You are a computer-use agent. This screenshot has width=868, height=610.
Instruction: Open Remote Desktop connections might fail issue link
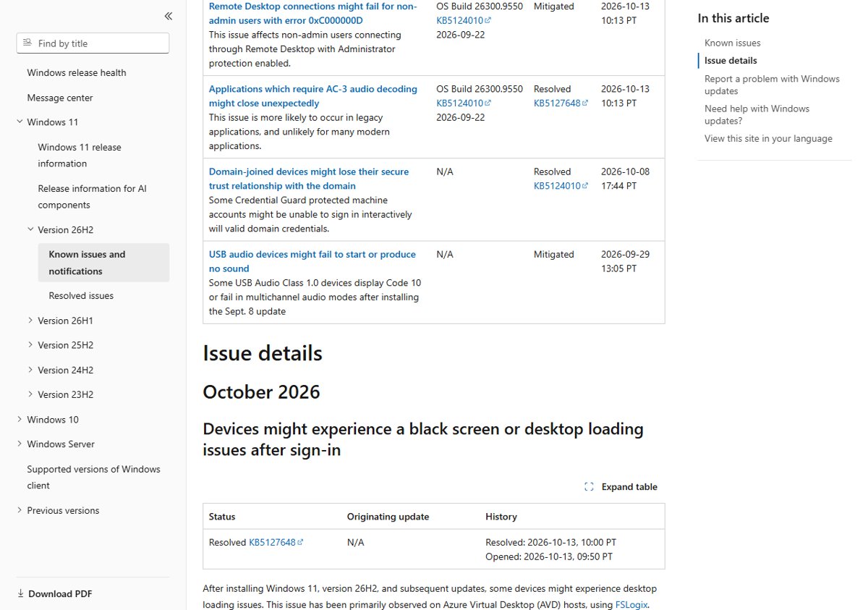pyautogui.click(x=312, y=13)
